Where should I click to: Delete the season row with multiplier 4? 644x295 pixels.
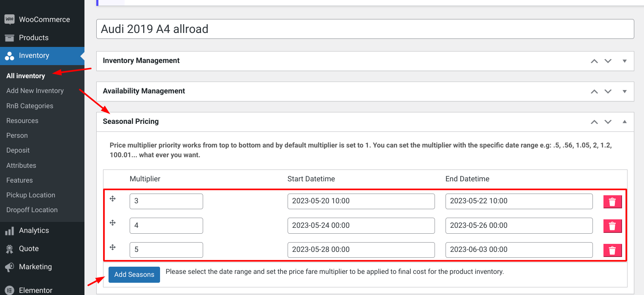[612, 226]
